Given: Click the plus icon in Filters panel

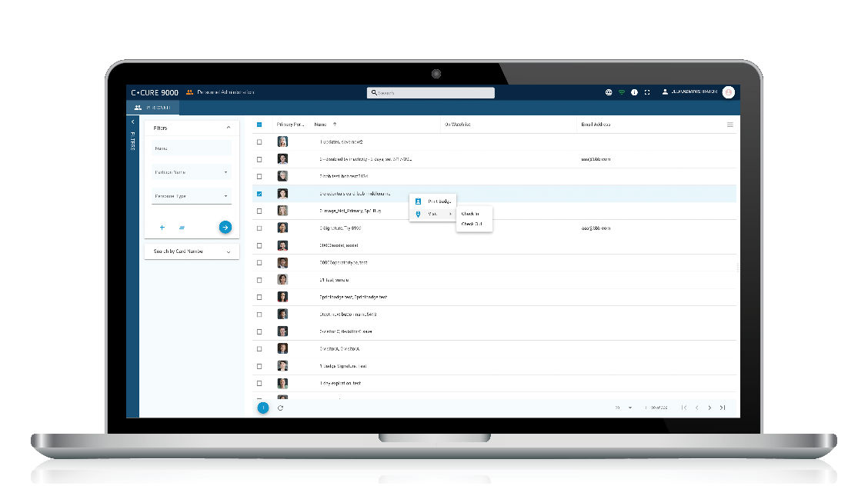Looking at the screenshot, I should coord(162,228).
